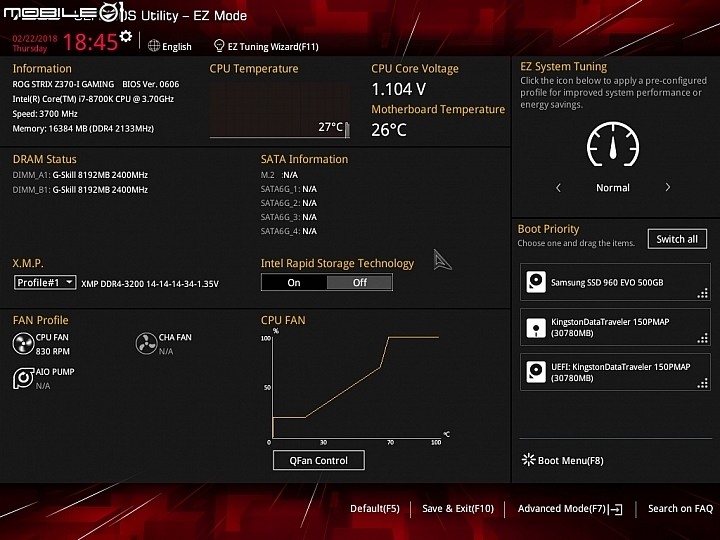The image size is (720, 540).
Task: Click the SATA6G_4 N/A entry
Action: [289, 231]
